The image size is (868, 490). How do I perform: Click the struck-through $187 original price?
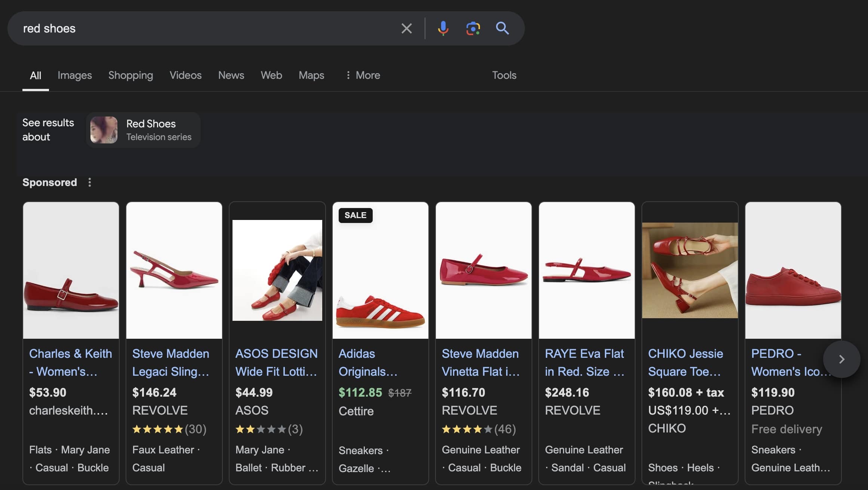400,393
